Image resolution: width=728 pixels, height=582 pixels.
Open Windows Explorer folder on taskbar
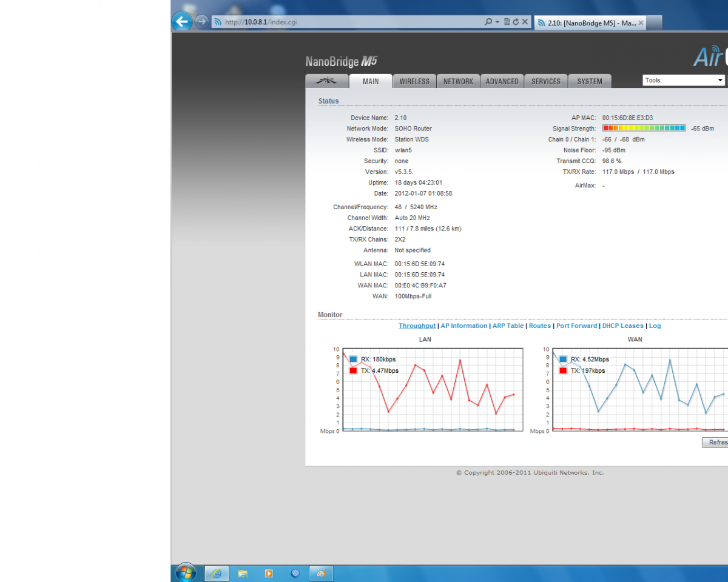pyautogui.click(x=243, y=573)
